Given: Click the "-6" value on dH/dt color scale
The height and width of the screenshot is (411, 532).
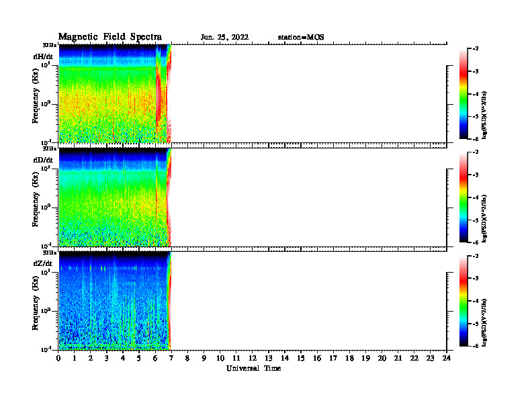Looking at the screenshot, I should click(476, 139).
